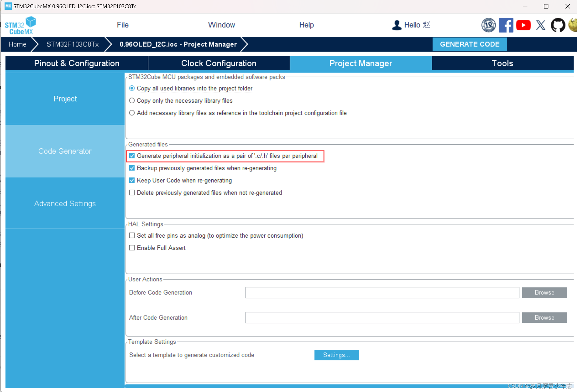Select Copy only the necessary library files

pos(132,101)
